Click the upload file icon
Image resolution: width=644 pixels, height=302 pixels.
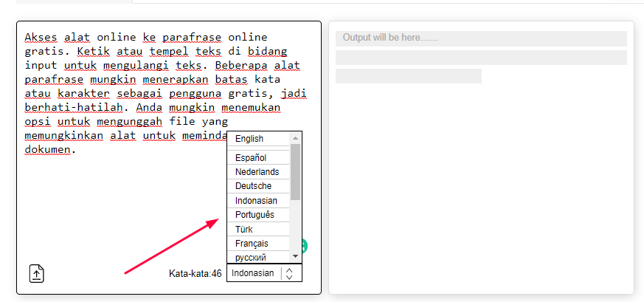[37, 274]
